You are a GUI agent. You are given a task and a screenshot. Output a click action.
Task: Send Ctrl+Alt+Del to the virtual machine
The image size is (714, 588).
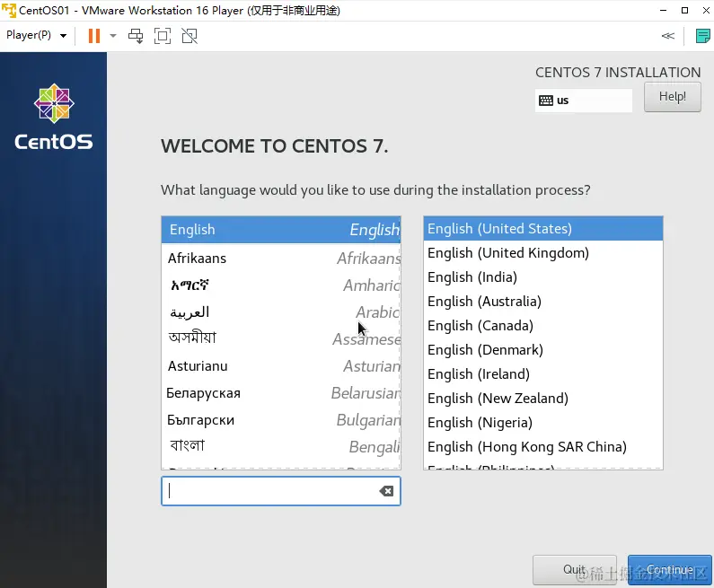pyautogui.click(x=136, y=36)
